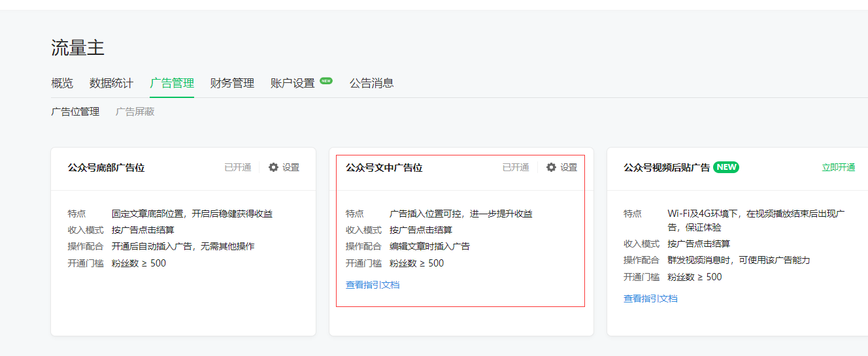Click 公众号文中广告位 card title
868x356 pixels.
384,167
